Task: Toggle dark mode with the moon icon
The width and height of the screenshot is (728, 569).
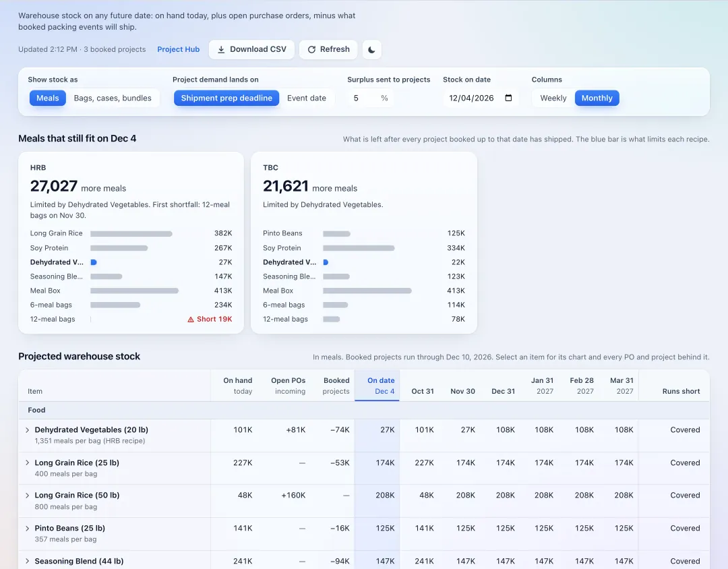Action: point(371,50)
